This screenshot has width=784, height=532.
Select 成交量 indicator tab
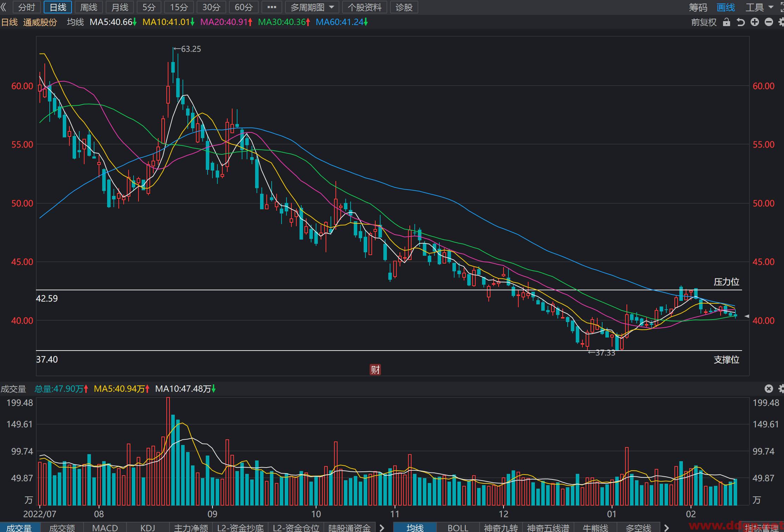[x=20, y=528]
